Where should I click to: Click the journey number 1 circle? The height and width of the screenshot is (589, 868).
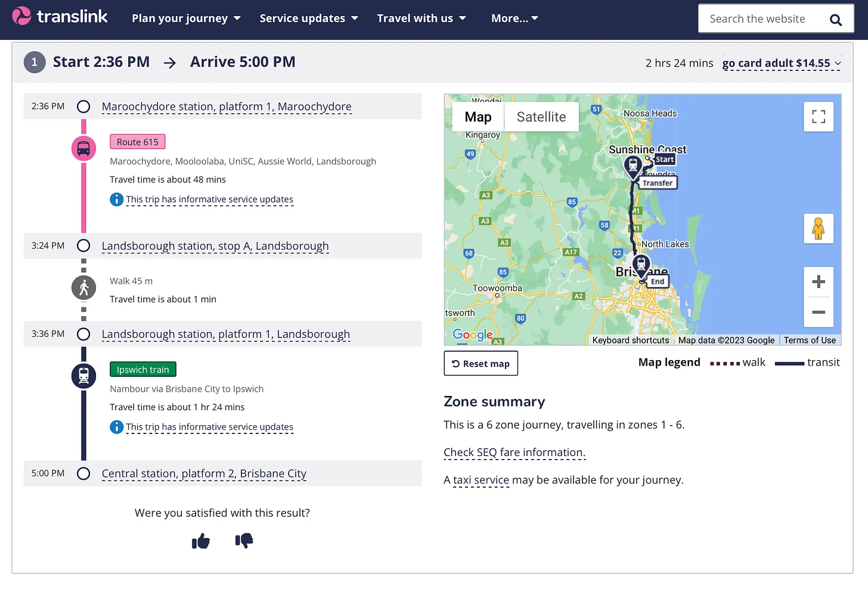(35, 62)
